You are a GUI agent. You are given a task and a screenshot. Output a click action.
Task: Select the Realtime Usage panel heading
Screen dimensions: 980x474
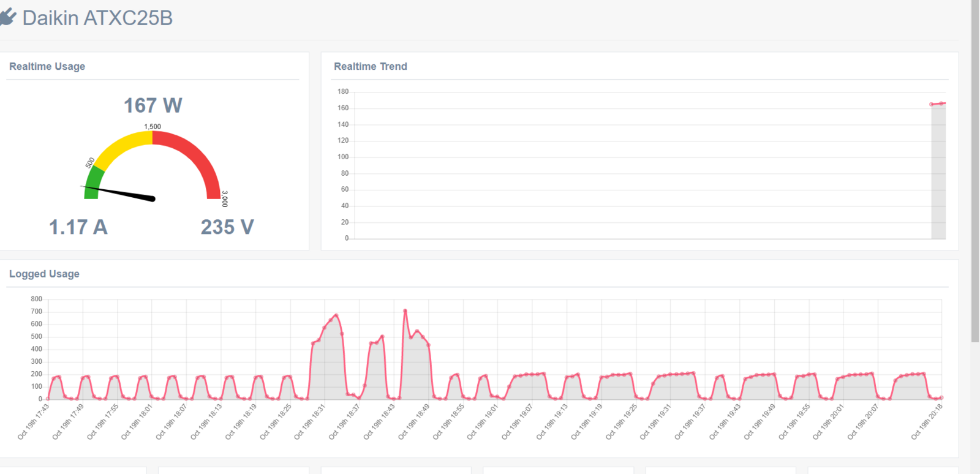point(47,66)
